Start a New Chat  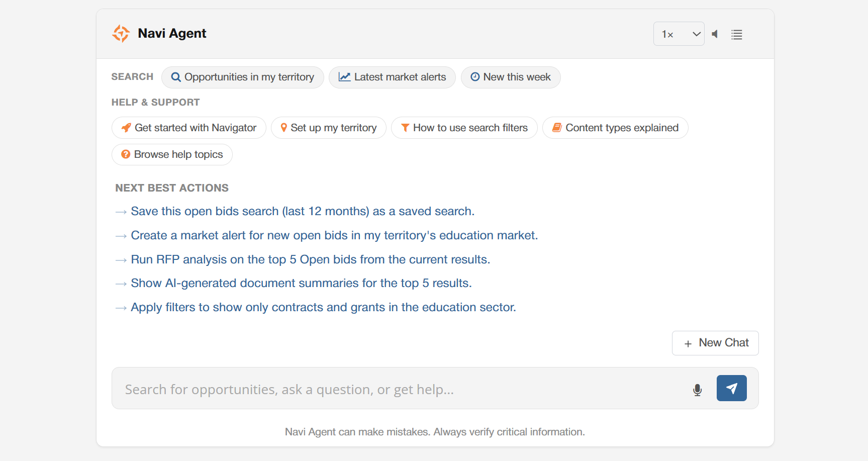(x=715, y=343)
